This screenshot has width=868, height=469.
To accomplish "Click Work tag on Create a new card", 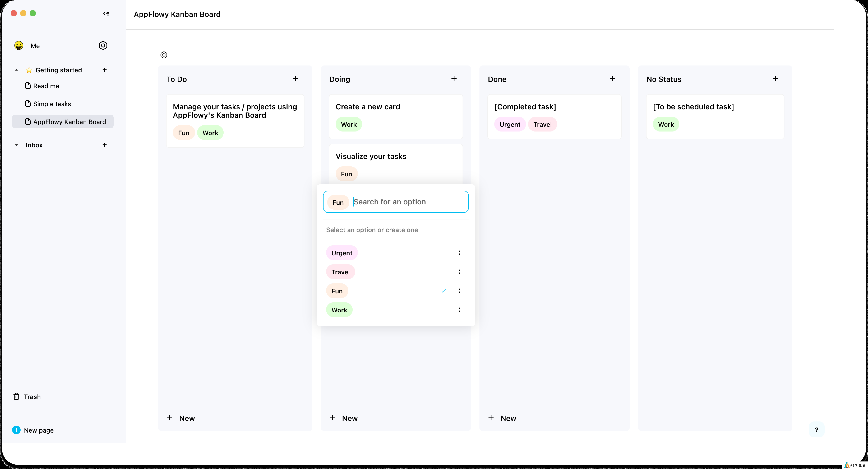I will pyautogui.click(x=349, y=124).
